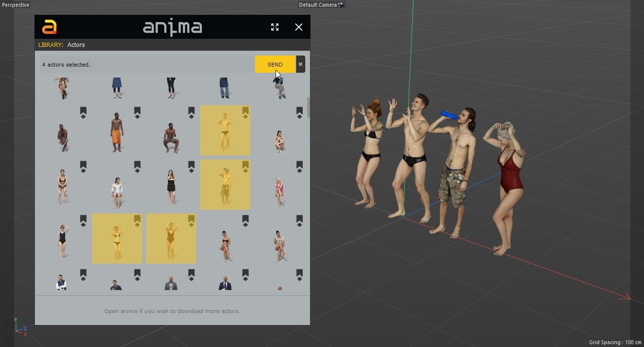Select the bald man in dark suit and tie
The height and width of the screenshot is (347, 644).
pyautogui.click(x=225, y=283)
